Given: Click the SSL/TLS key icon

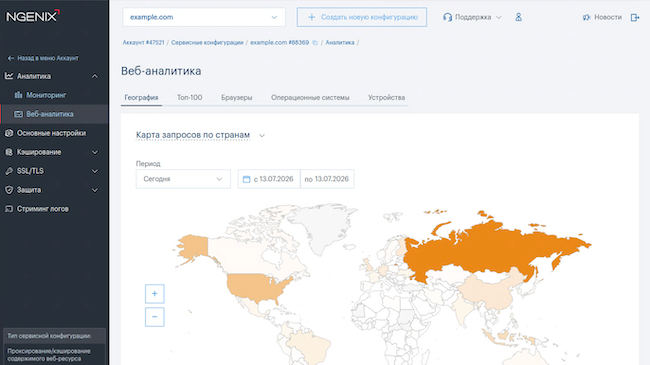Looking at the screenshot, I should click(x=9, y=171).
